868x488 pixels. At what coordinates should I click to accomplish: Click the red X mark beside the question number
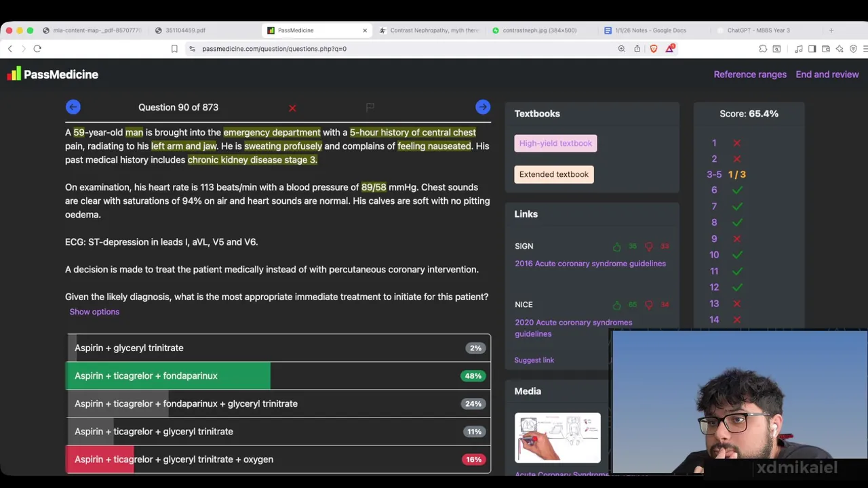tap(292, 108)
